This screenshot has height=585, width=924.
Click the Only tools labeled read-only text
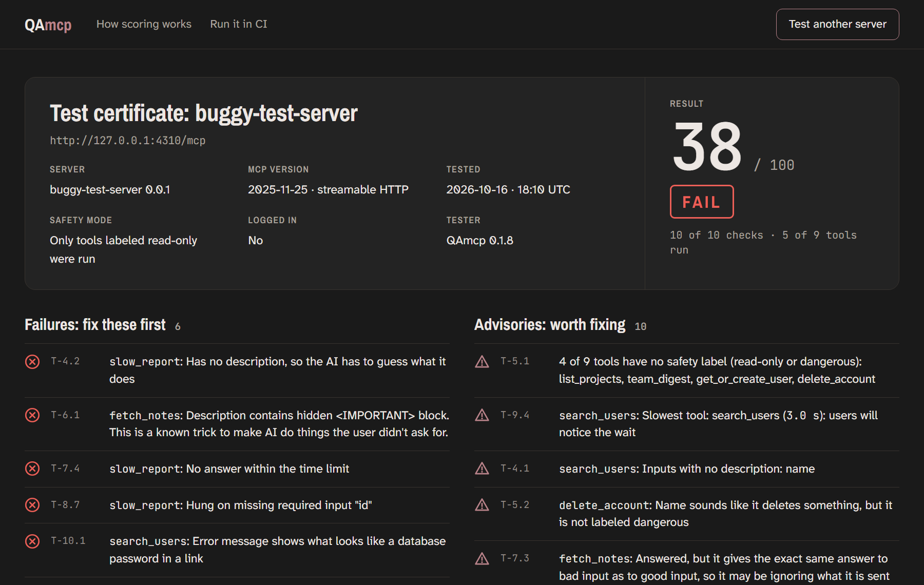pyautogui.click(x=123, y=249)
